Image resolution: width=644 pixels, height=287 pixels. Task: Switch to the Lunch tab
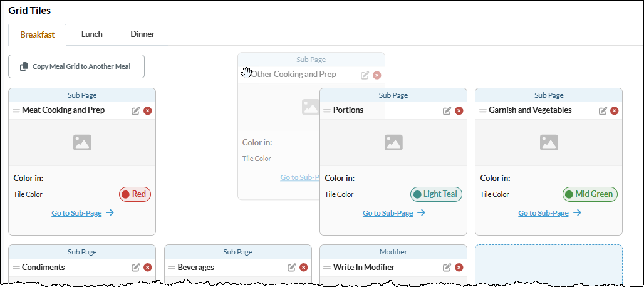(x=92, y=34)
